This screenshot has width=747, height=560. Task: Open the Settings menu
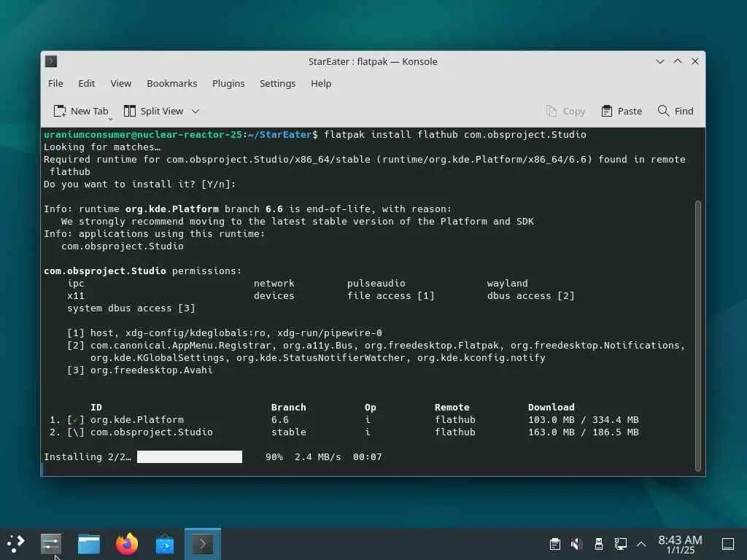pos(277,83)
